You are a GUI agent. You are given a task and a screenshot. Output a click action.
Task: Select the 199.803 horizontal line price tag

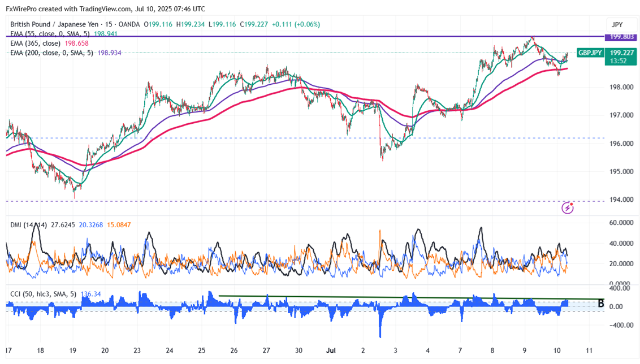[621, 37]
